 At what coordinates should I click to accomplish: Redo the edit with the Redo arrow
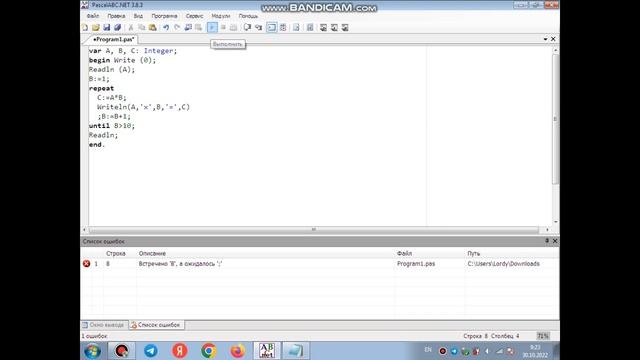(x=177, y=27)
